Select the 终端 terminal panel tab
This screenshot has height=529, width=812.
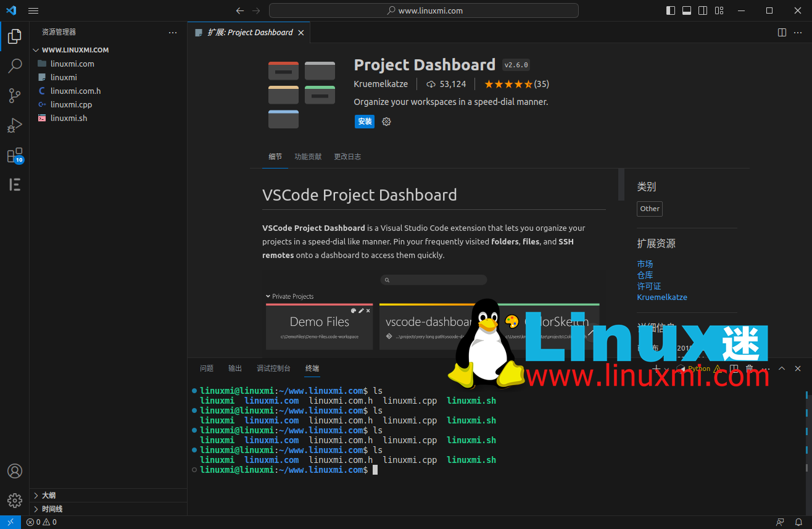click(x=312, y=369)
